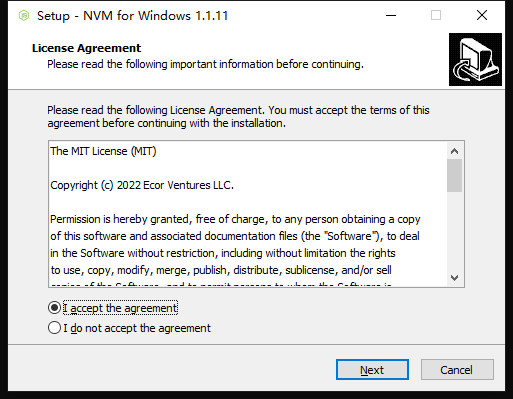Click the "I accept the agreement" label text
The image size is (513, 399).
[120, 308]
